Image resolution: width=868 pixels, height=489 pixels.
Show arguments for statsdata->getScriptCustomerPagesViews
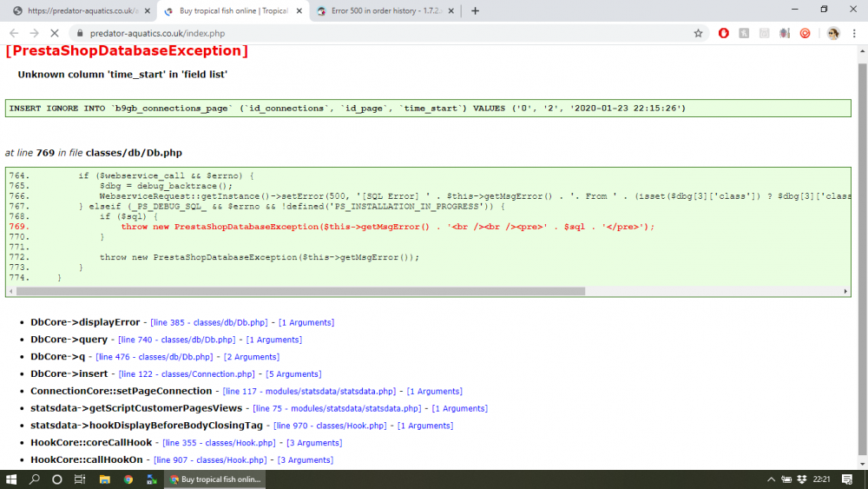click(x=459, y=408)
